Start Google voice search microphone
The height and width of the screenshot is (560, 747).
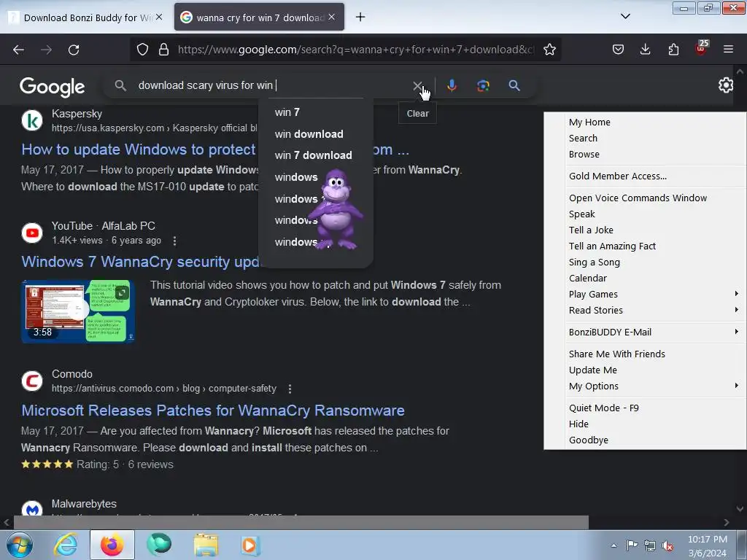(x=452, y=86)
